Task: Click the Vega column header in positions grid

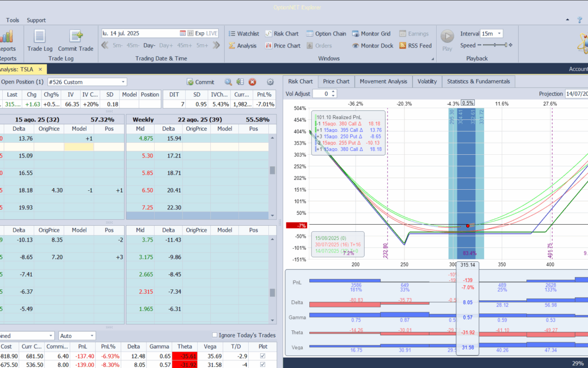Action: point(210,347)
